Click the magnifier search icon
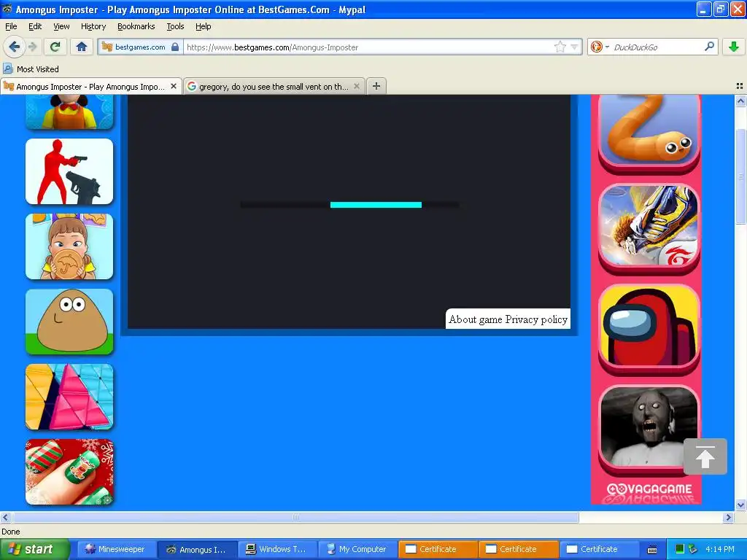 pyautogui.click(x=709, y=47)
